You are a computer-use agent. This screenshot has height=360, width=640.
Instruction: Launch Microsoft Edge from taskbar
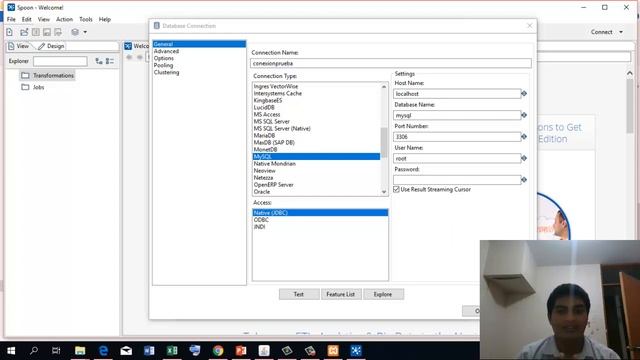[x=103, y=351]
